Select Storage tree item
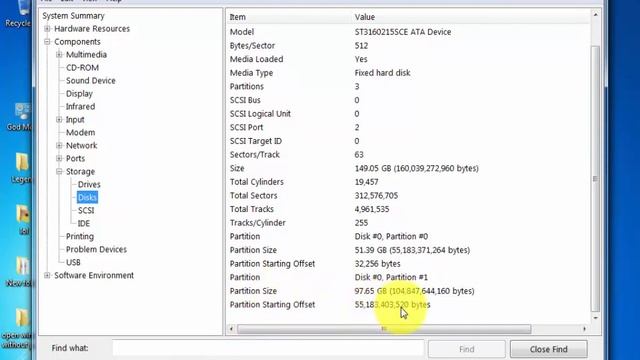Image resolution: width=640 pixels, height=360 pixels. point(80,171)
